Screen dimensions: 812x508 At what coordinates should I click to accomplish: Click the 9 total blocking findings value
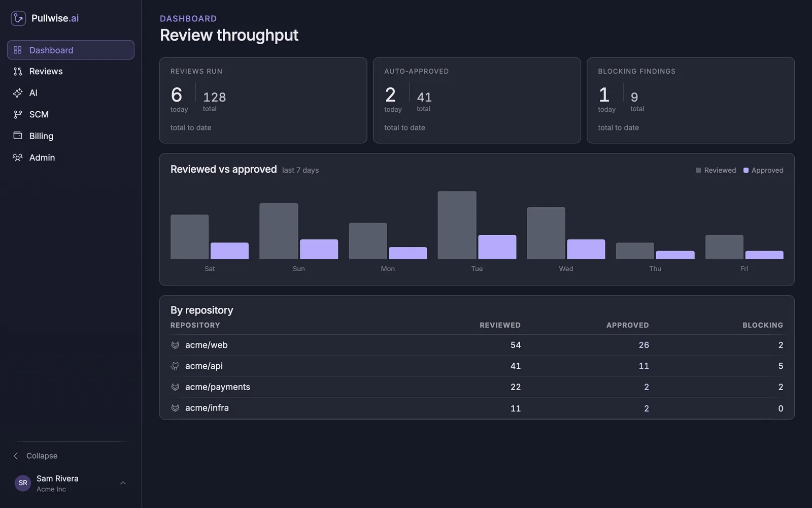pos(634,97)
